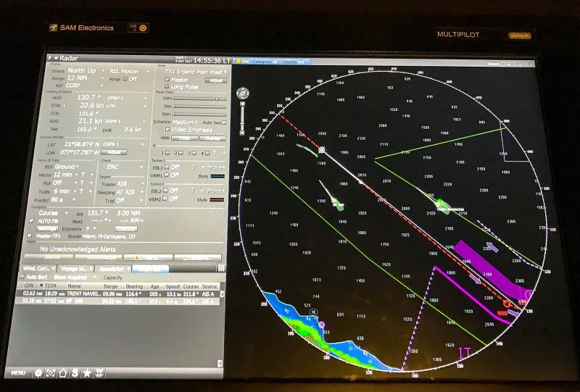Open Enhance Medium dropdown
The width and height of the screenshot is (580, 392).
[185, 122]
